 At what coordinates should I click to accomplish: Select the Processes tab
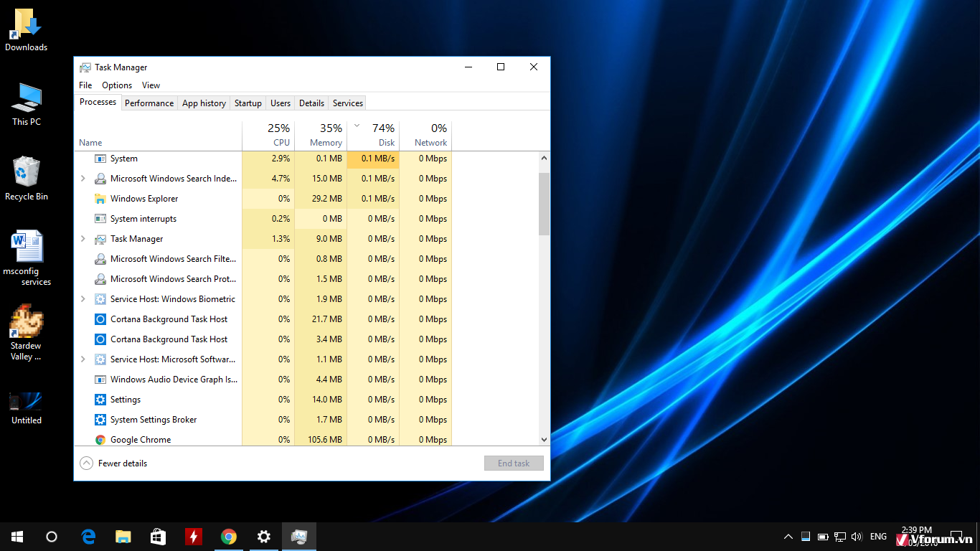[x=98, y=102]
